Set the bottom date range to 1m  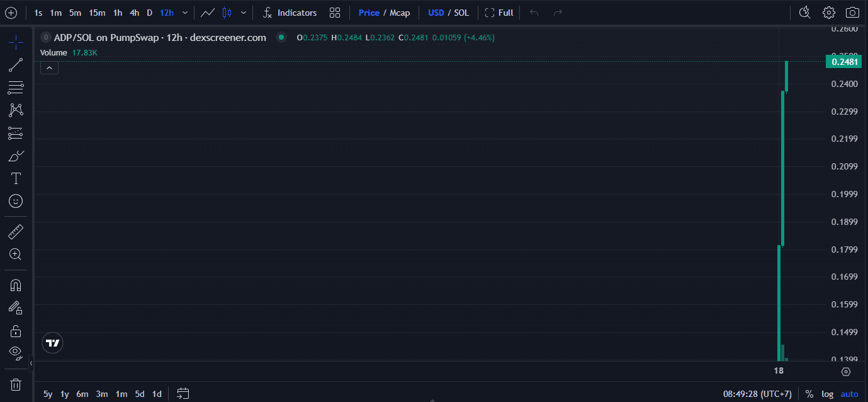(x=121, y=394)
